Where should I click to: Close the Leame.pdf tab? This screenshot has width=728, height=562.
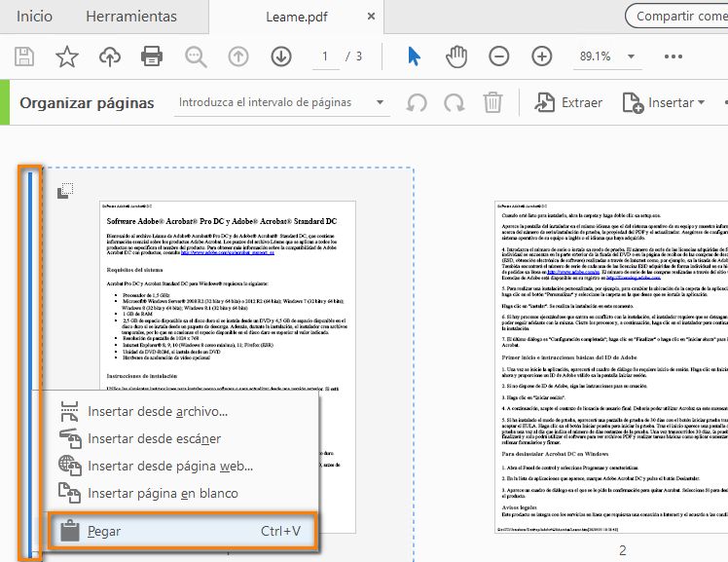(x=371, y=17)
